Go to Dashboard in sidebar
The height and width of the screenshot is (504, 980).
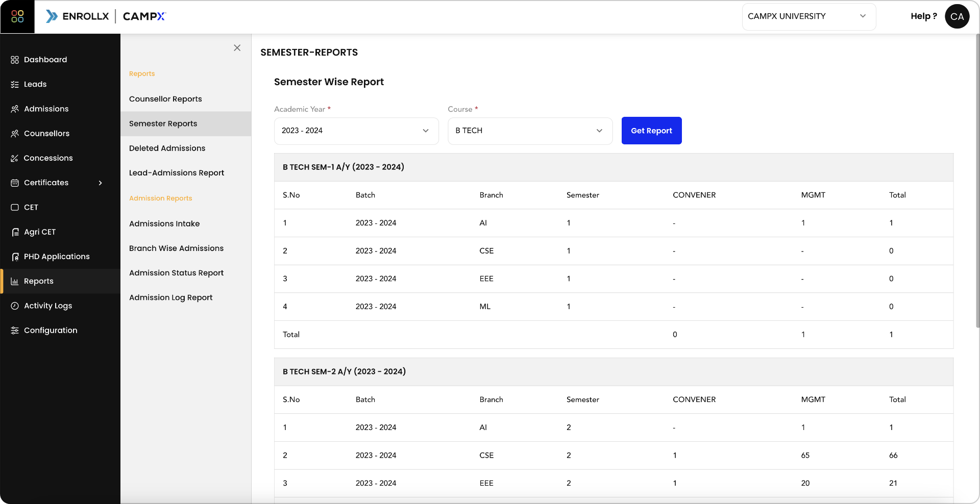pos(45,60)
